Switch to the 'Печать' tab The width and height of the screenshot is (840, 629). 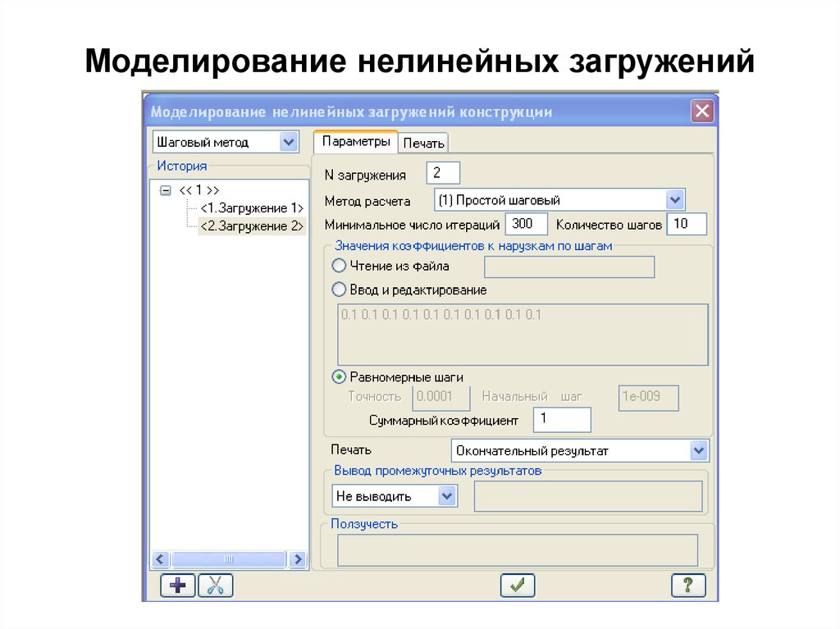(423, 144)
